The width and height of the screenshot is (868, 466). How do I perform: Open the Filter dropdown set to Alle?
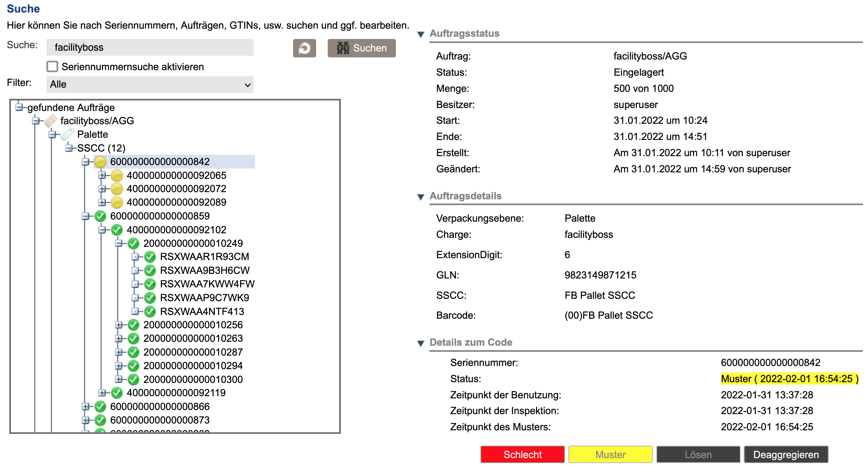(x=150, y=84)
